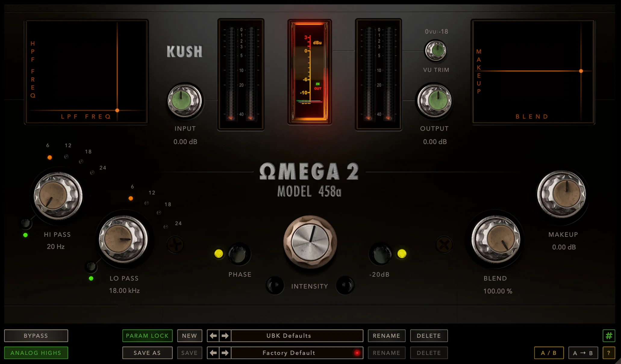Go to the previous UBK Defaults bank preset
621x364 pixels.
tap(214, 336)
